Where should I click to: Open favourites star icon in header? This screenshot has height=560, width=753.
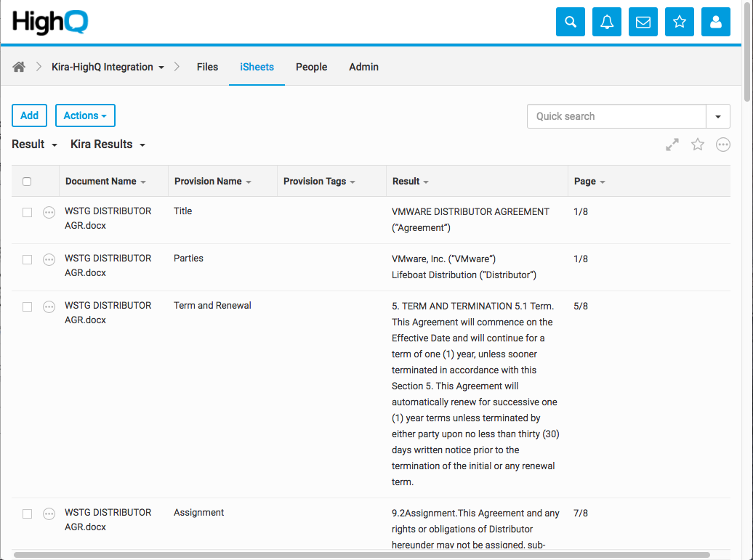click(x=679, y=22)
